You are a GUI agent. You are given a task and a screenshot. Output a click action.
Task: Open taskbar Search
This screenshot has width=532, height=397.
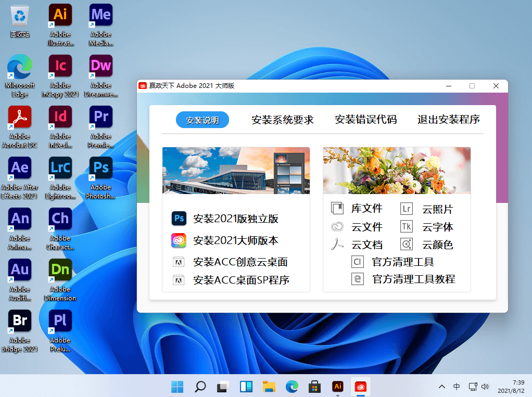[x=200, y=387]
